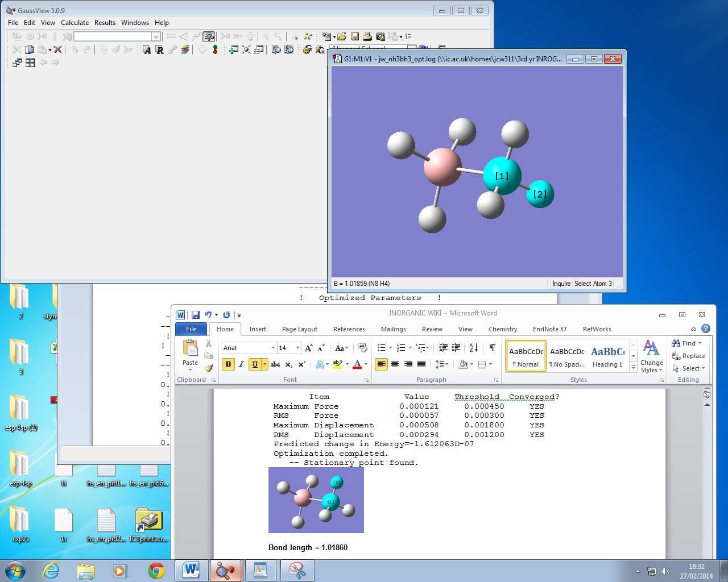This screenshot has height=582, width=728.
Task: Toggle Italic formatting in Word
Action: [x=241, y=364]
